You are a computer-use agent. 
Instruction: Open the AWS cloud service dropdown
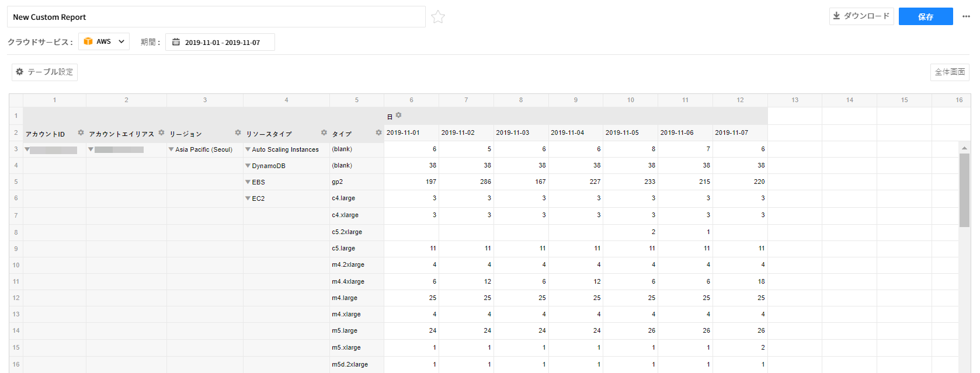tap(104, 41)
